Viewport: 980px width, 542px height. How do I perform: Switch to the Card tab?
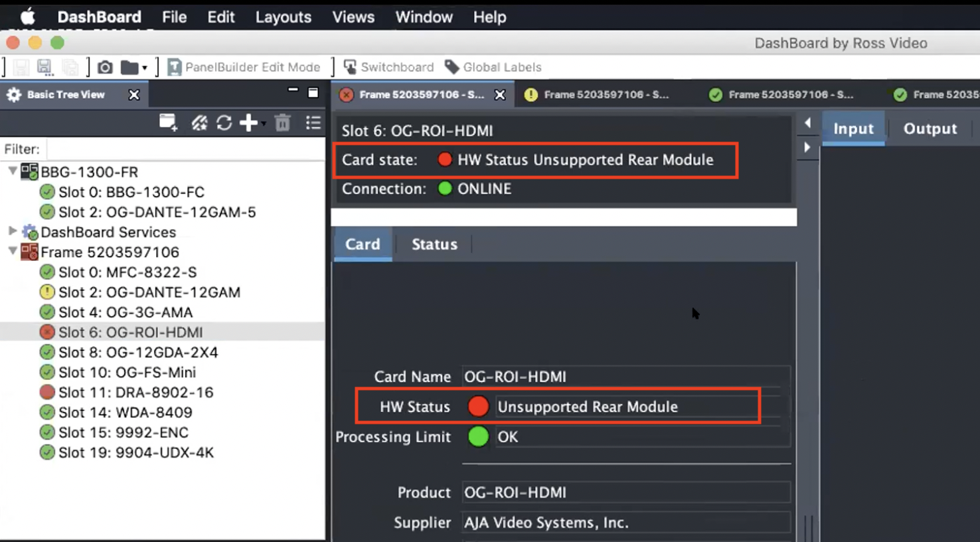click(363, 244)
